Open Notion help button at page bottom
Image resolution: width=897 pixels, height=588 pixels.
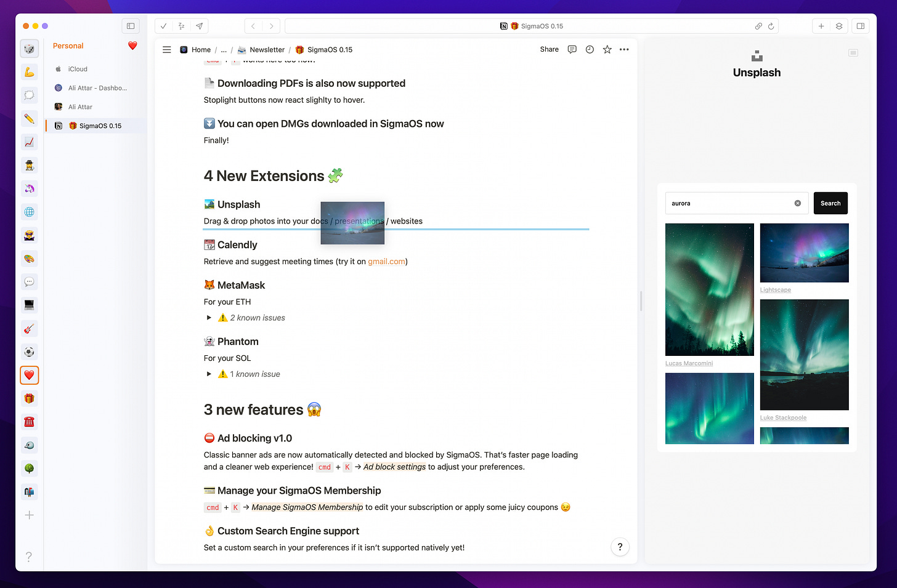coord(620,547)
